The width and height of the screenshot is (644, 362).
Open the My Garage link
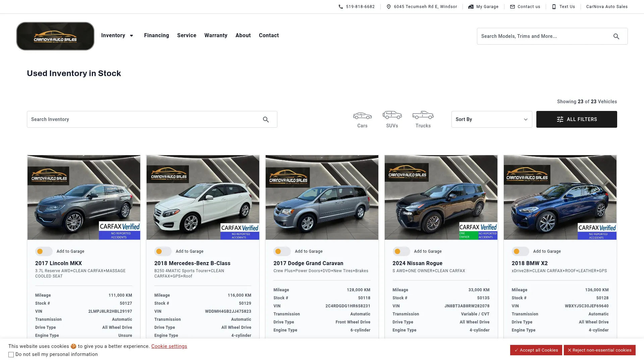(487, 7)
